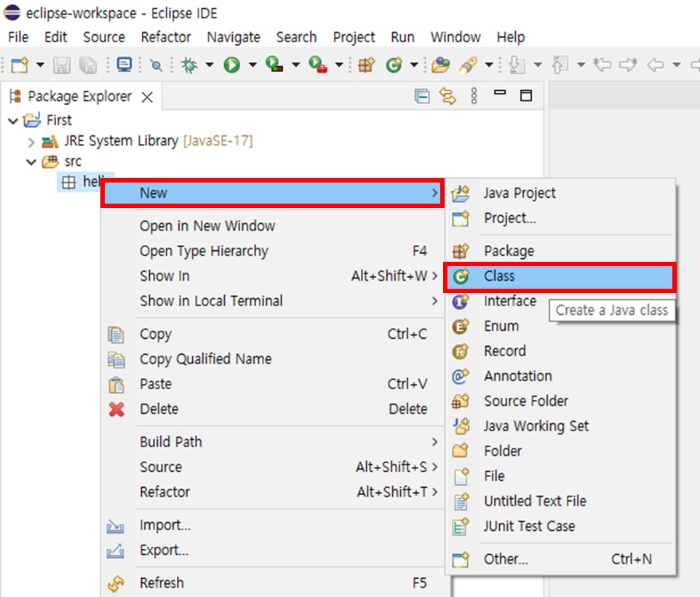Click the Save toolbar icon
The image size is (700, 597).
[x=62, y=65]
